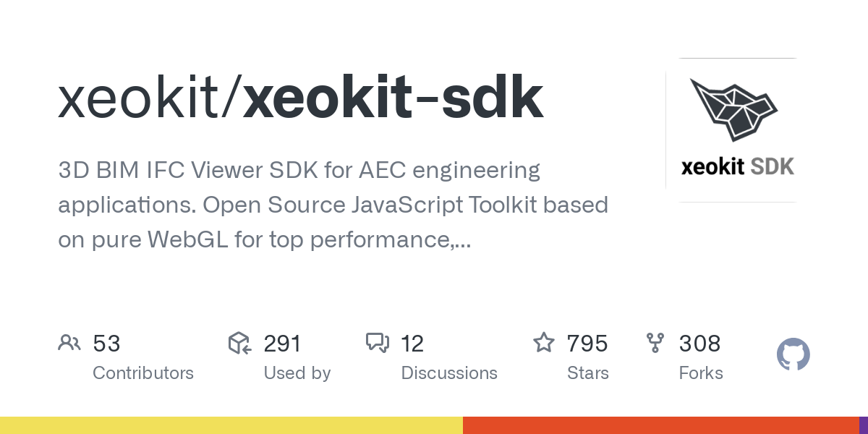Click the repository description text

point(333,205)
